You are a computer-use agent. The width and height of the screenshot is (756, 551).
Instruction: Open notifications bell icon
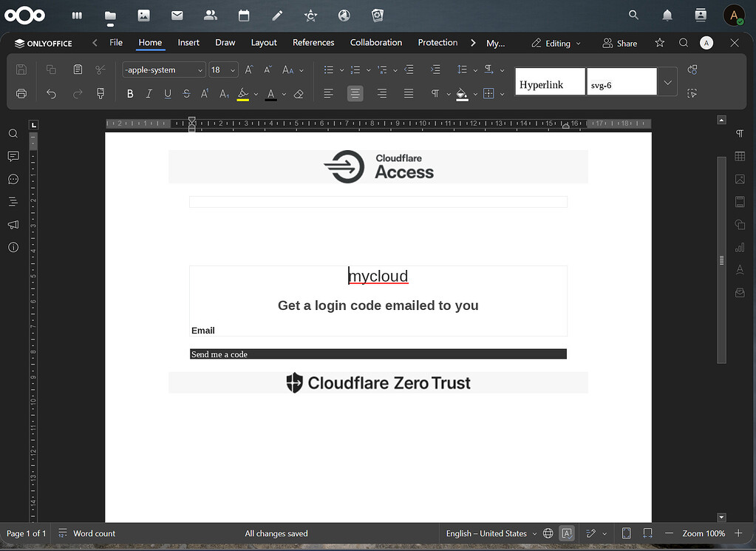coord(667,16)
